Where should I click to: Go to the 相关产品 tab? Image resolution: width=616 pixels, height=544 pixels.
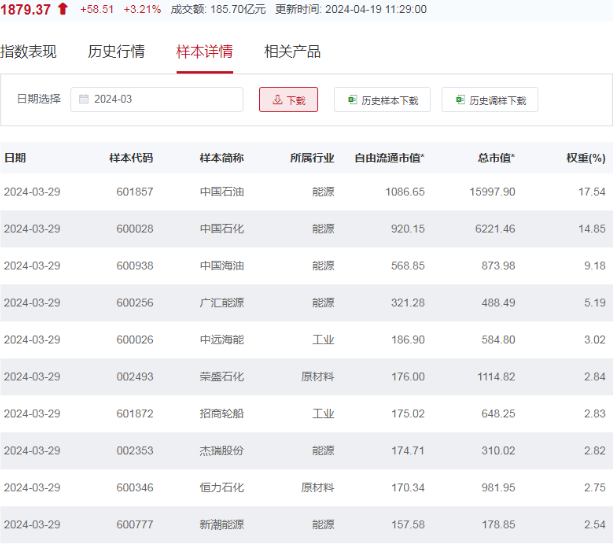pyautogui.click(x=292, y=52)
